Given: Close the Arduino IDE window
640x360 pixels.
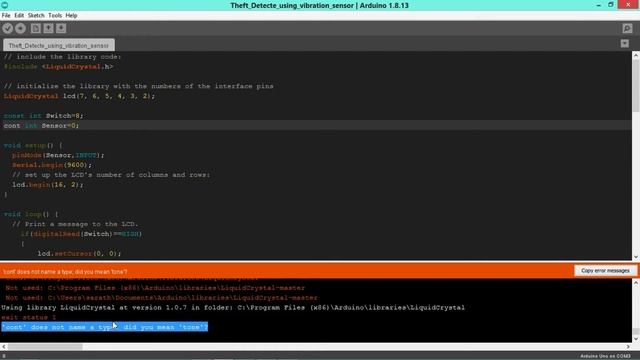Looking at the screenshot, I should tap(629, 4).
